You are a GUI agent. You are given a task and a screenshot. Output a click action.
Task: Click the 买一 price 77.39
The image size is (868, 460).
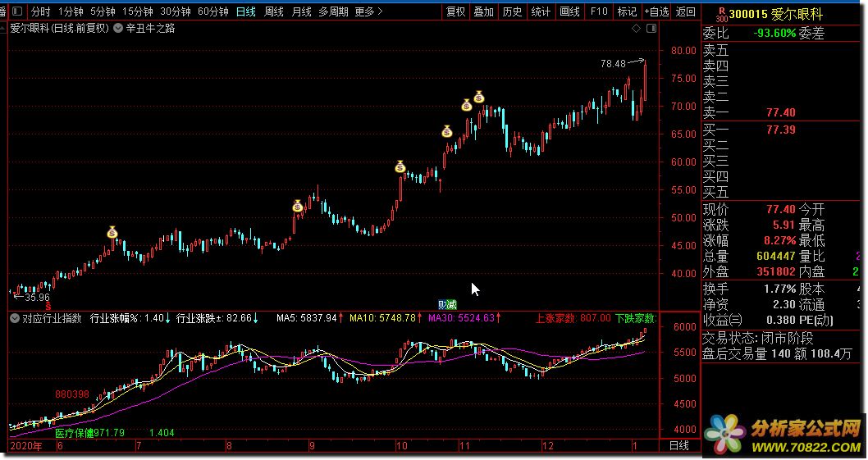[780, 130]
